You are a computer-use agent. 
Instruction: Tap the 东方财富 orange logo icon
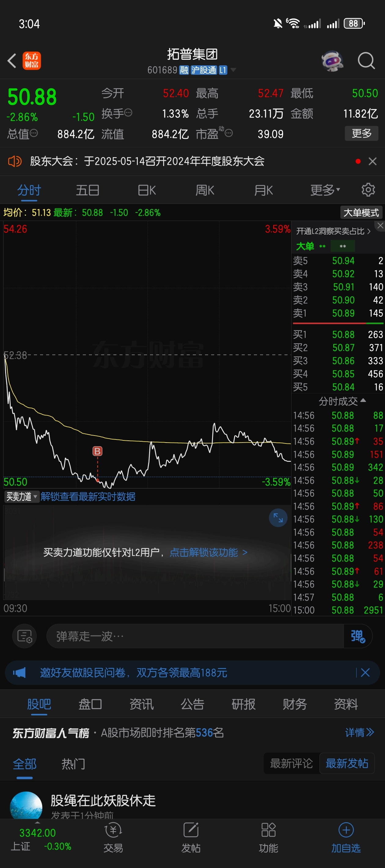32,61
